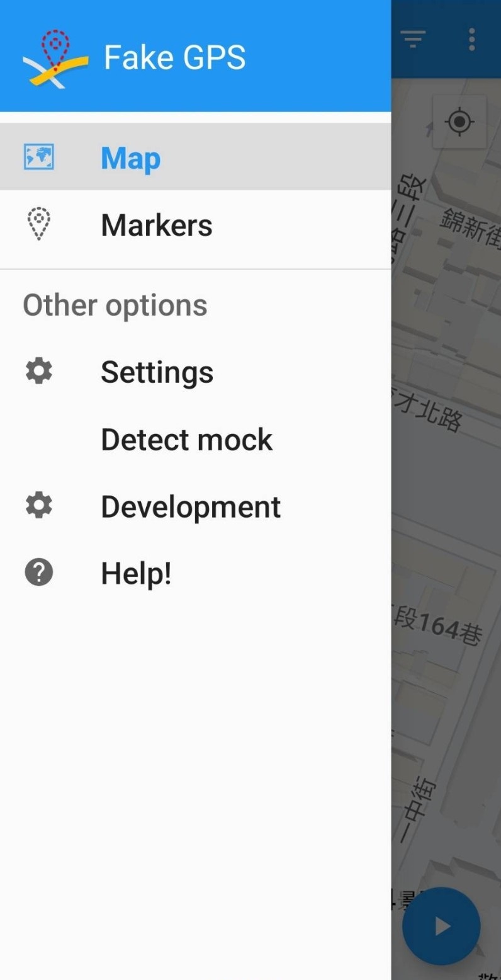This screenshot has height=980, width=501.
Task: Click the gear icon beside Settings
Action: point(39,371)
